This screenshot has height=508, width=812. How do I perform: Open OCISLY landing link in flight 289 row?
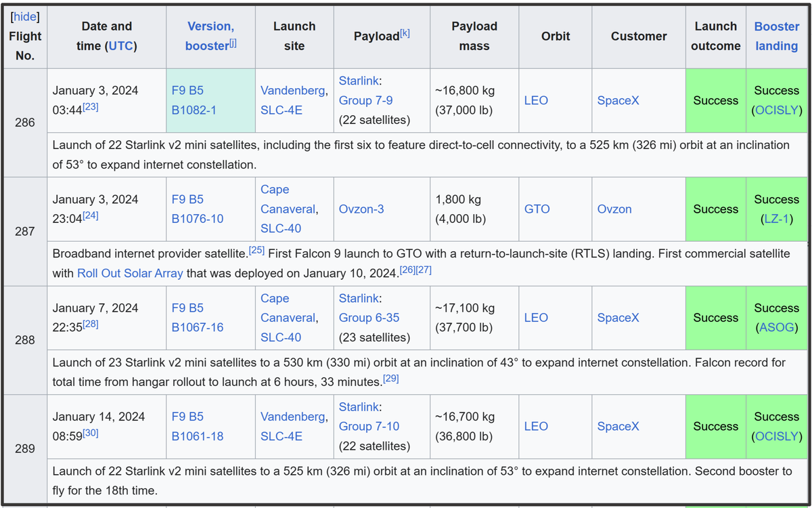coord(777,436)
